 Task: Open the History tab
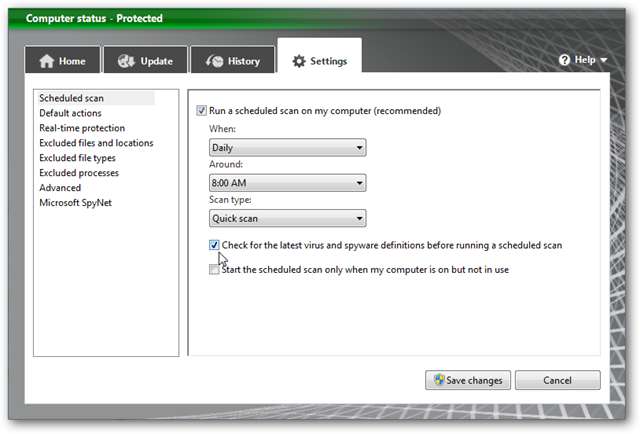233,60
